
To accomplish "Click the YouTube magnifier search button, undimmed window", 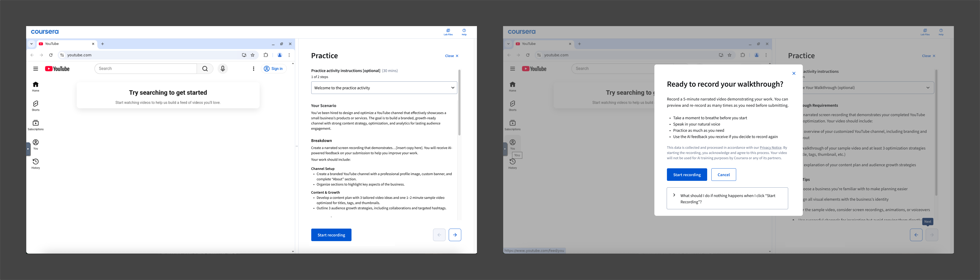I will tap(205, 68).
